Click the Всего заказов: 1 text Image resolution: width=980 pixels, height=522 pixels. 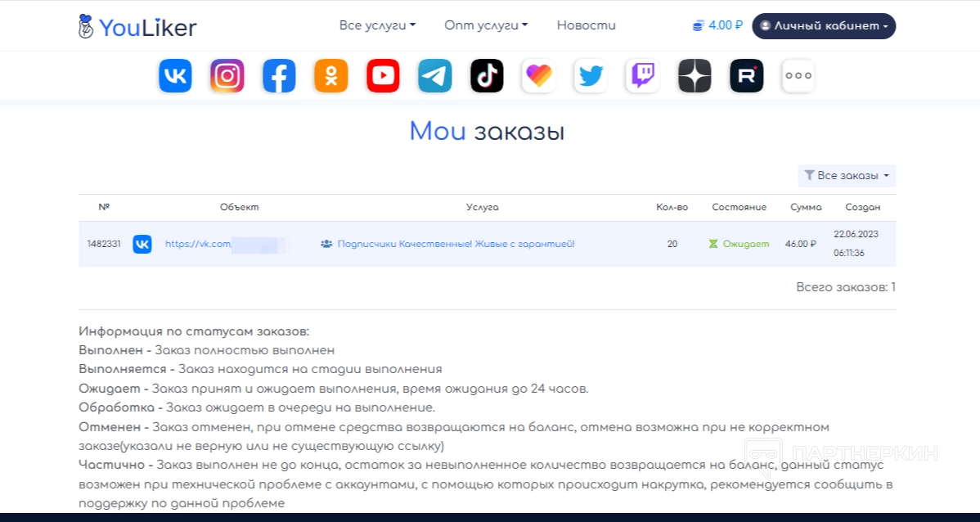coord(846,287)
